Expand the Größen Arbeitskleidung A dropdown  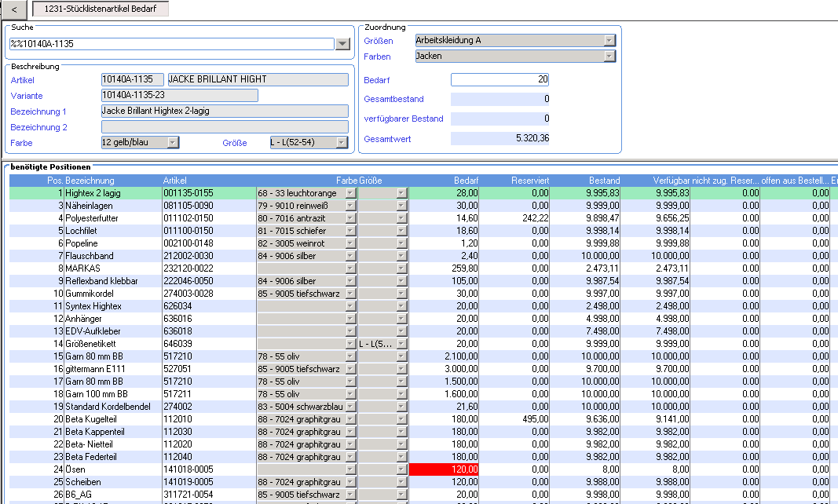tap(609, 40)
